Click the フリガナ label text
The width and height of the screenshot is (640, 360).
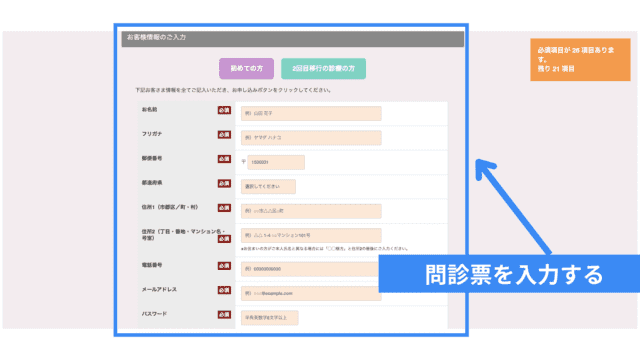152,134
